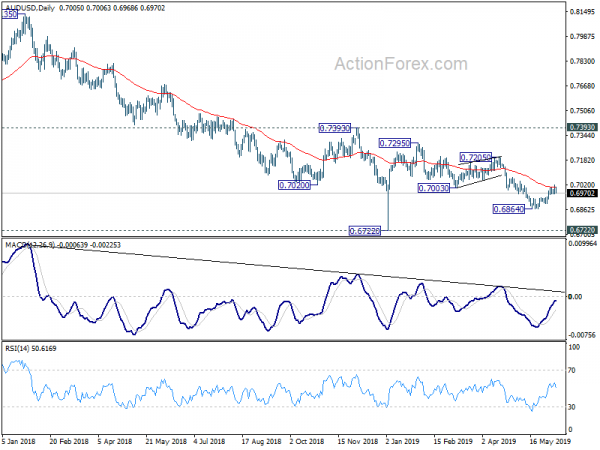This screenshot has height=450, width=600.
Task: Click the 0.68640 price label box
Action: coord(509,209)
